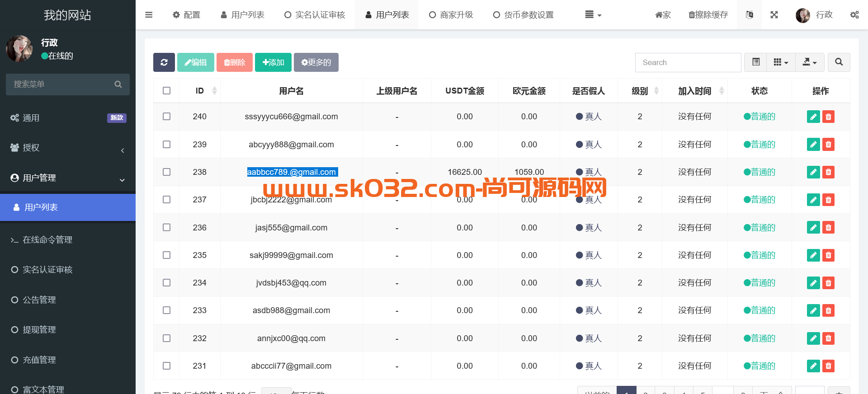
Task: Delete user row 238 with trash icon
Action: 828,172
